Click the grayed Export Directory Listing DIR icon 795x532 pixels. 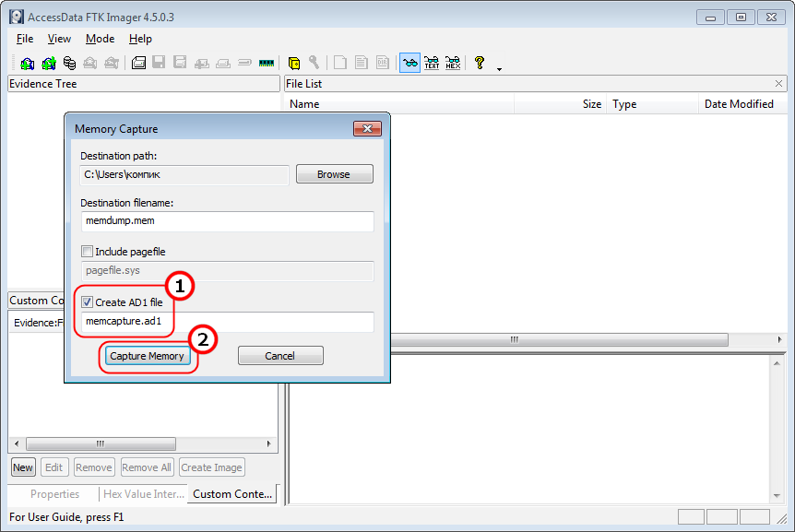click(x=383, y=64)
